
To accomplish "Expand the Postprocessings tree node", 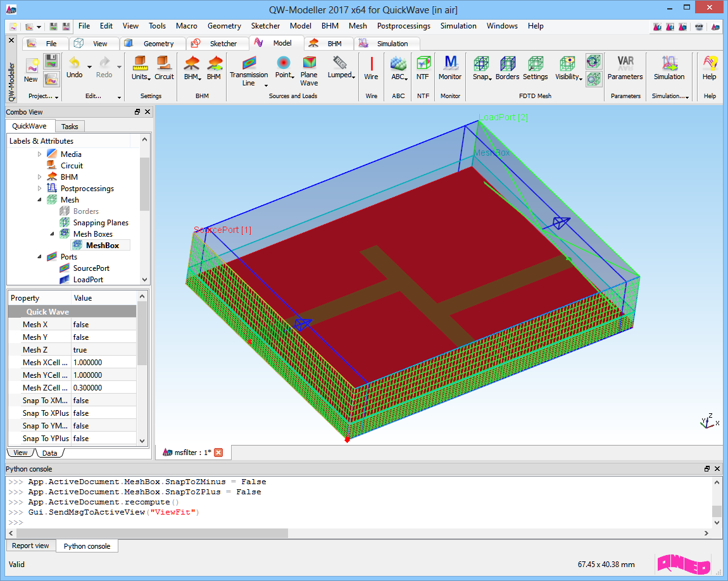I will 39,189.
